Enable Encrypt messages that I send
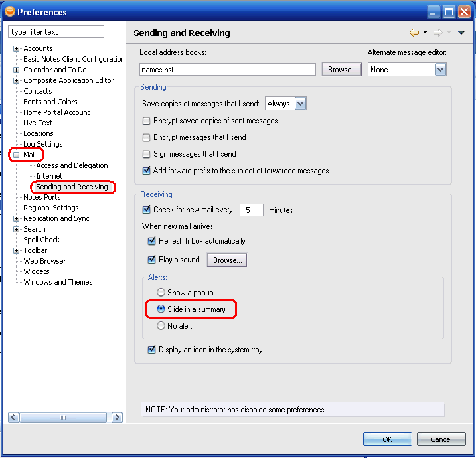476x458 pixels. click(x=146, y=137)
